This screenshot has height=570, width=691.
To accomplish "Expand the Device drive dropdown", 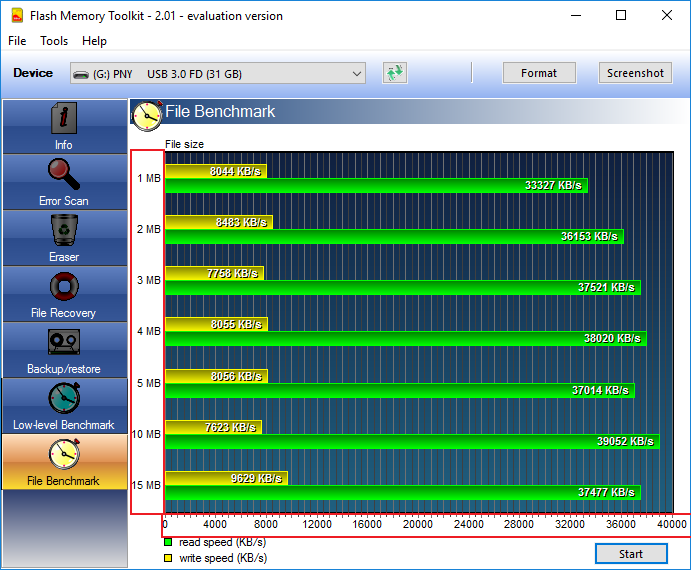I will pos(218,73).
